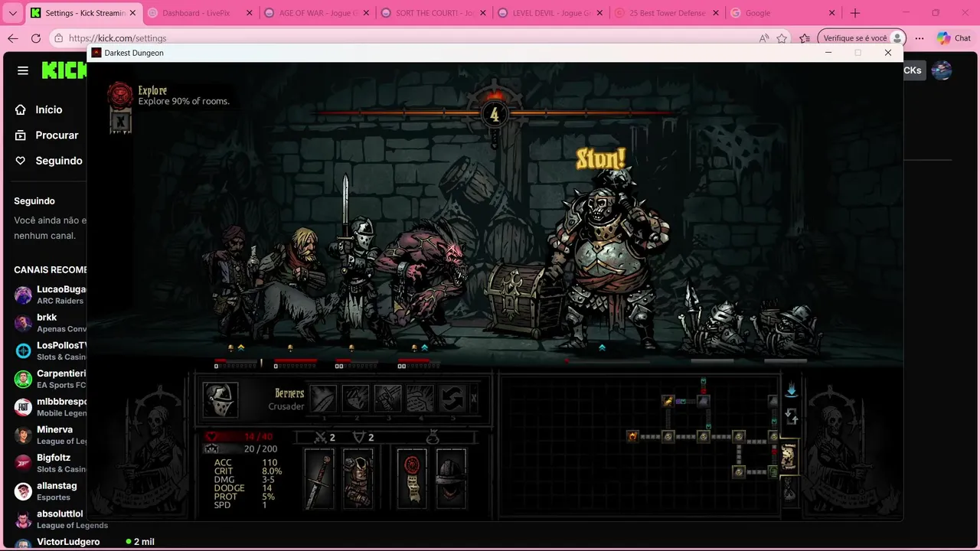The width and height of the screenshot is (980, 551).
Task: Use the fourth combat skill icon
Action: click(420, 399)
